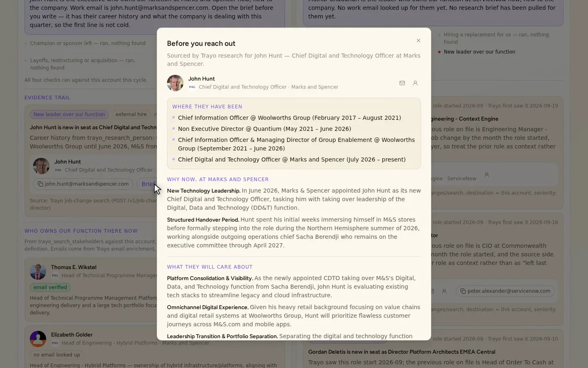The image size is (588, 368).
Task: Click the 'external hire' tag
Action: click(x=131, y=115)
